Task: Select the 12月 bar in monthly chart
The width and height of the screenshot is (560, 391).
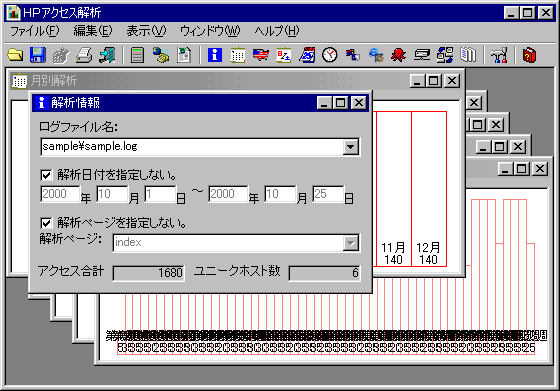Action: coord(429,189)
